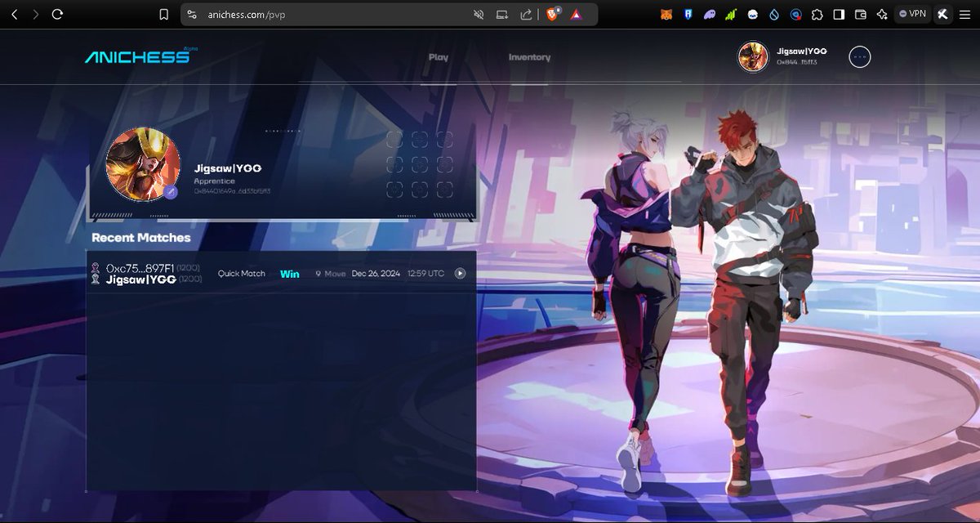Click the crossed-out blocked indicator in address bar
Image resolution: width=980 pixels, height=523 pixels.
(x=479, y=15)
